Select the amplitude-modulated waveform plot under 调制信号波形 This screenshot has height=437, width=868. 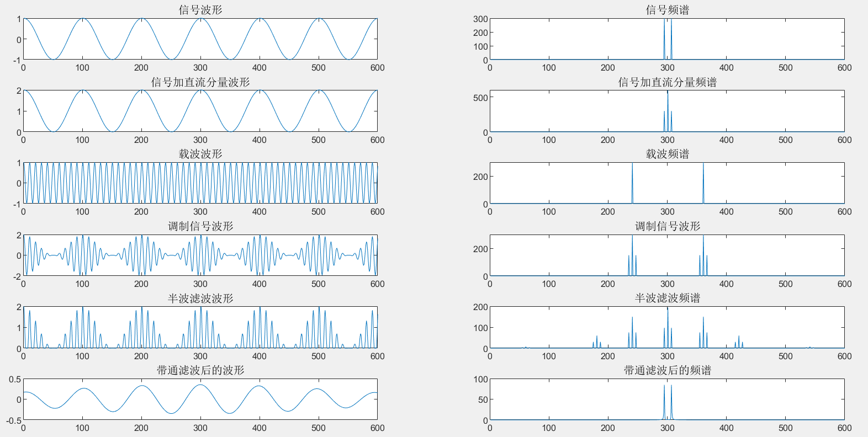(x=200, y=255)
